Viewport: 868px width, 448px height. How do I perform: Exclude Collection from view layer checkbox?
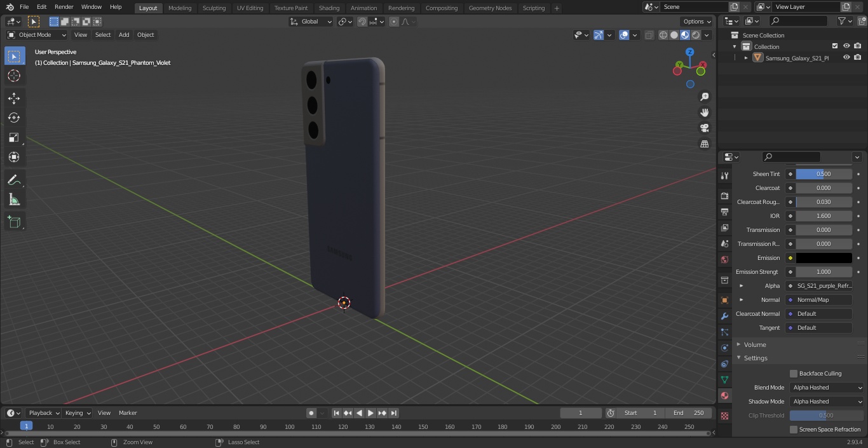835,46
